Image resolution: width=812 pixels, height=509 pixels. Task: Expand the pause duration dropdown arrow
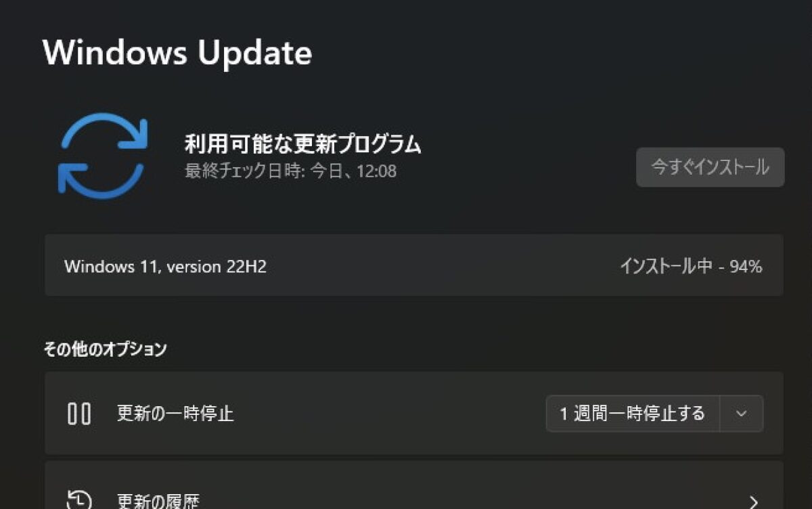742,414
